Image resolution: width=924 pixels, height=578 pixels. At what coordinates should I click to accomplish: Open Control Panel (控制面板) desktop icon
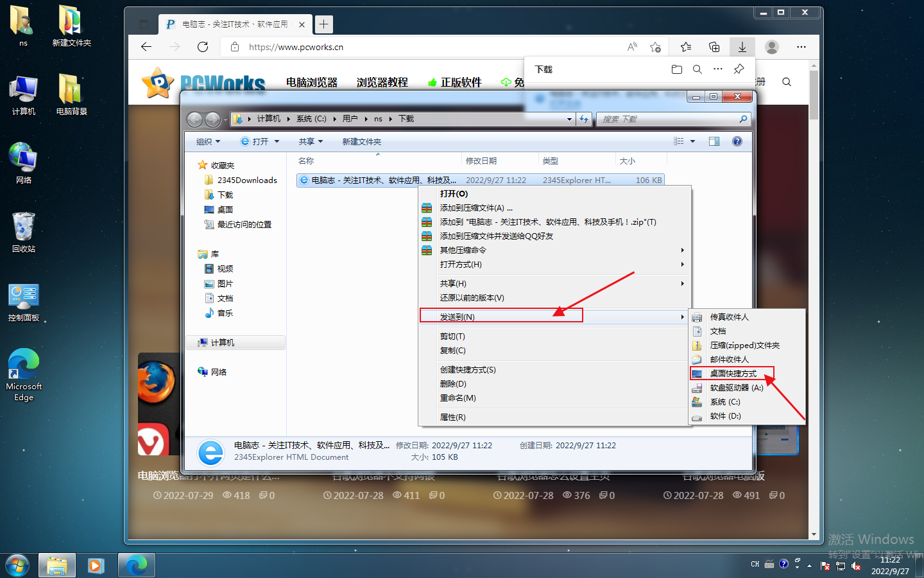(x=24, y=303)
